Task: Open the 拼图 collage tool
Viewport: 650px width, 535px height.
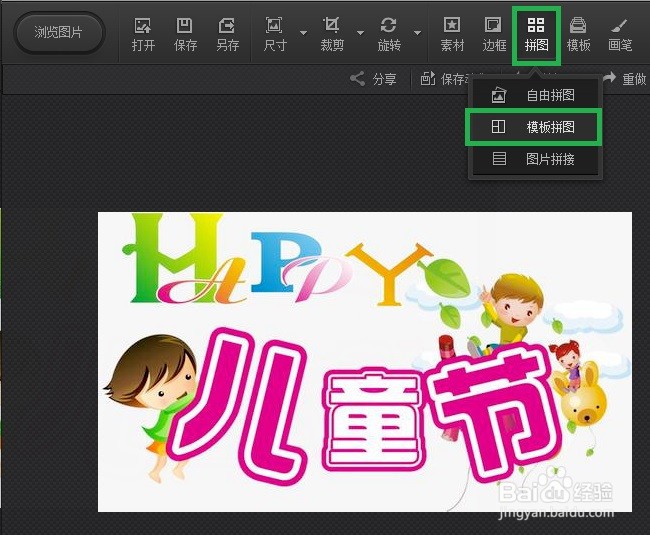Action: point(536,36)
